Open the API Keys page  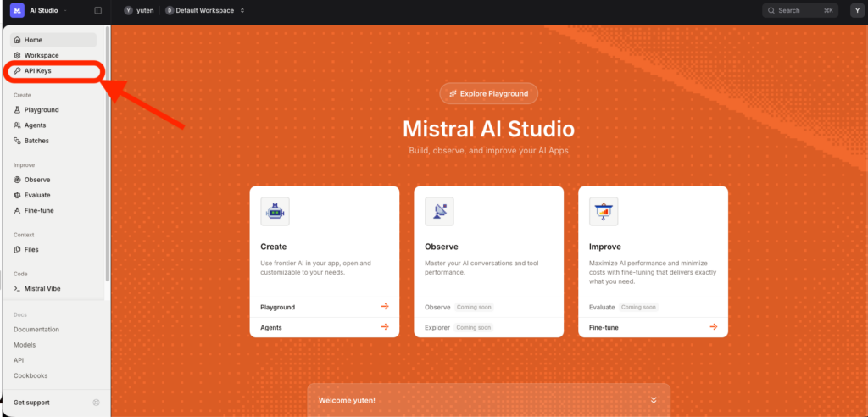37,71
